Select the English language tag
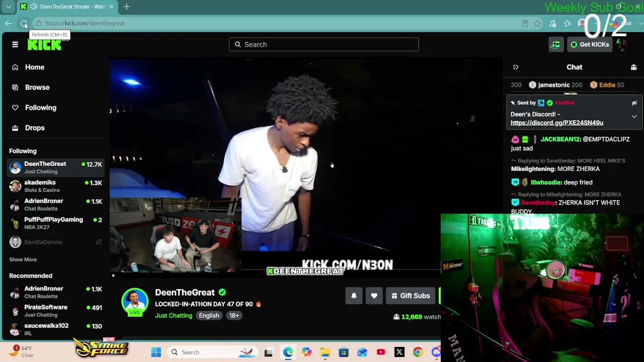This screenshot has width=644, height=362. coord(209,316)
